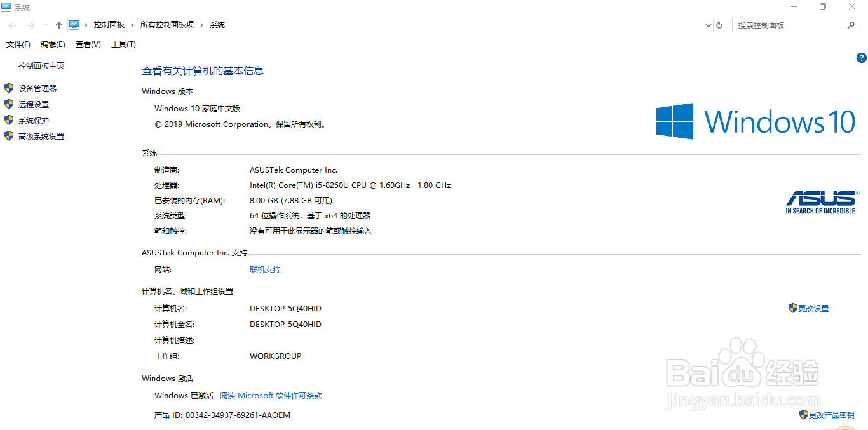Focus the 搜索控制面板 search box
The width and height of the screenshot is (868, 430).
click(x=790, y=25)
